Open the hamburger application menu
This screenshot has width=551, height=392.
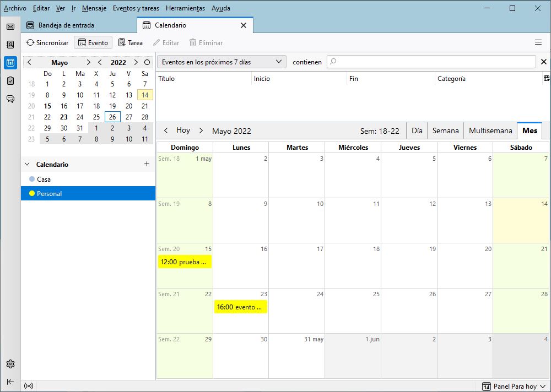(538, 42)
